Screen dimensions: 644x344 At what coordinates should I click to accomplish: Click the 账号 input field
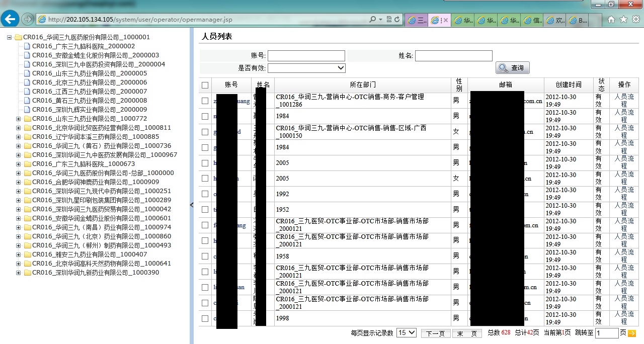pyautogui.click(x=306, y=56)
